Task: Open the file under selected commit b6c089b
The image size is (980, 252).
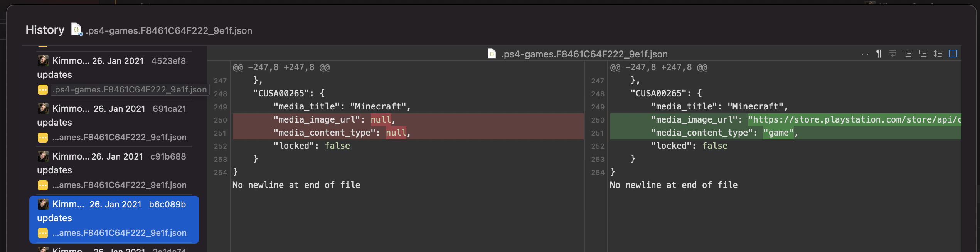Action: 120,233
